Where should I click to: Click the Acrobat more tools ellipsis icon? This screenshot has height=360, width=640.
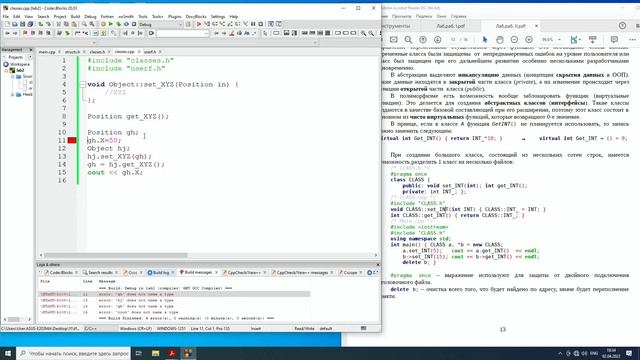pos(632,40)
